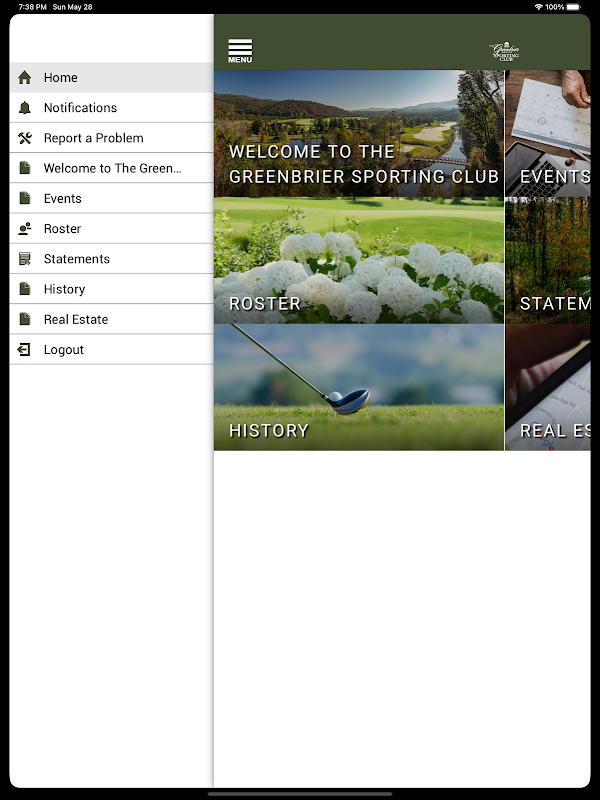
Task: Click the battery indicator in status bar
Action: (574, 7)
